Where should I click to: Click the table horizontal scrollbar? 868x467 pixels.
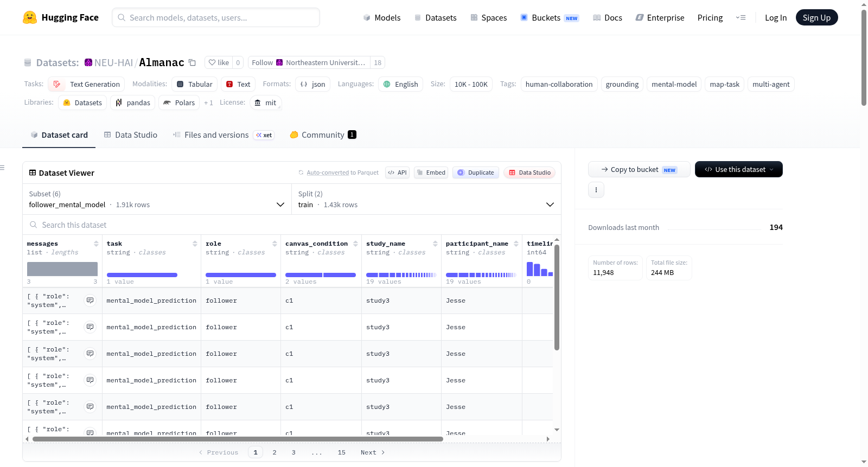pos(238,439)
